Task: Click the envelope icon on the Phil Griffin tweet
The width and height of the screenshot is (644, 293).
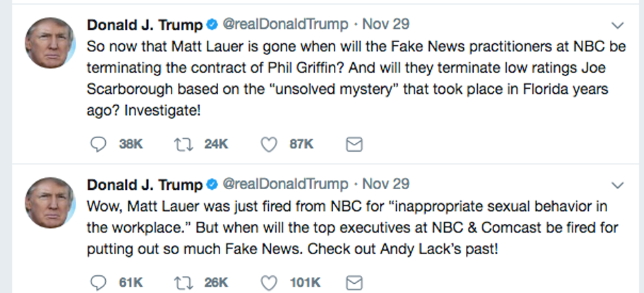Action: [354, 144]
